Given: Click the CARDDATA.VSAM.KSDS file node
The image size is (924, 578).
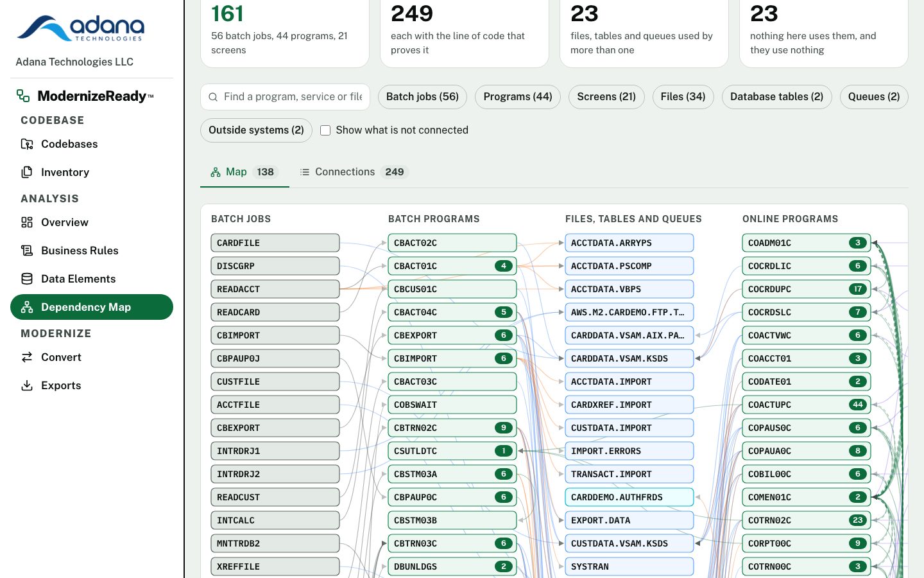Looking at the screenshot, I should click(x=629, y=358).
